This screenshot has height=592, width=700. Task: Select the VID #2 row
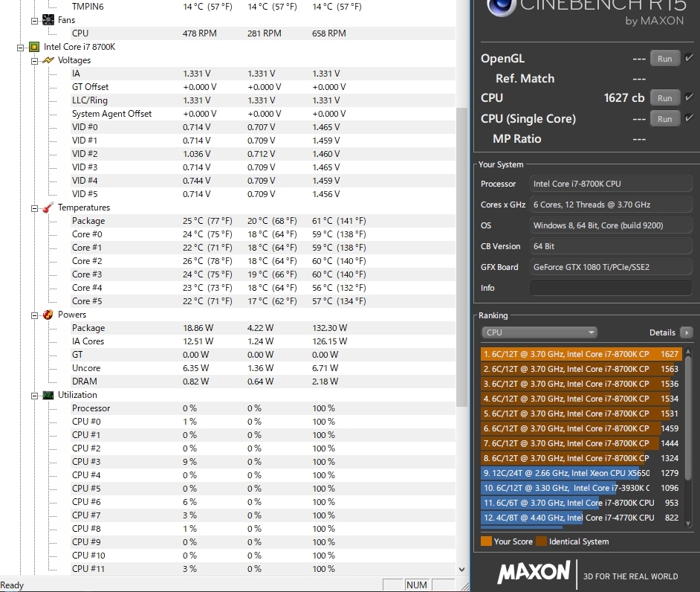263,154
